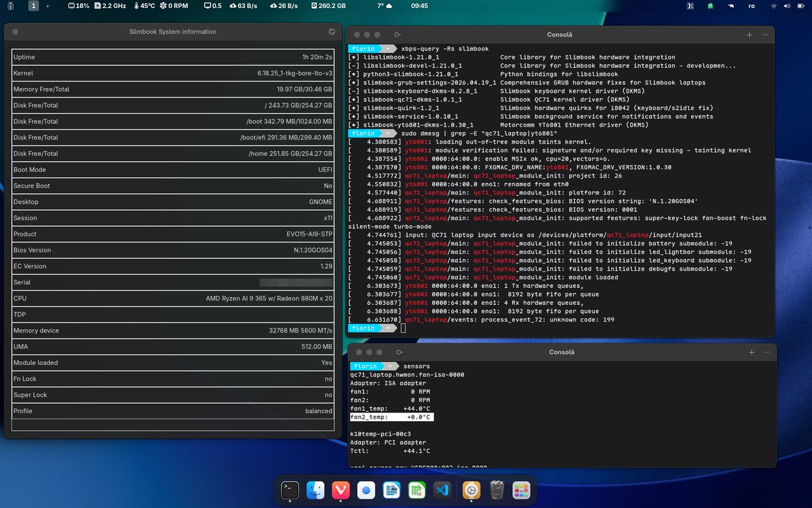
Task: Add a new tab in the sensors Consolă window
Action: [751, 352]
